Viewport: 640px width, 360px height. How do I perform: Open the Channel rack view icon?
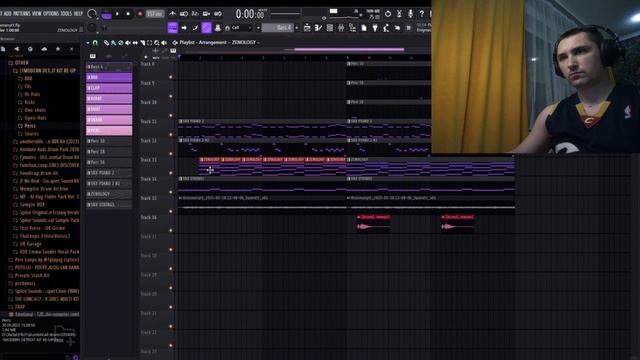[330, 28]
